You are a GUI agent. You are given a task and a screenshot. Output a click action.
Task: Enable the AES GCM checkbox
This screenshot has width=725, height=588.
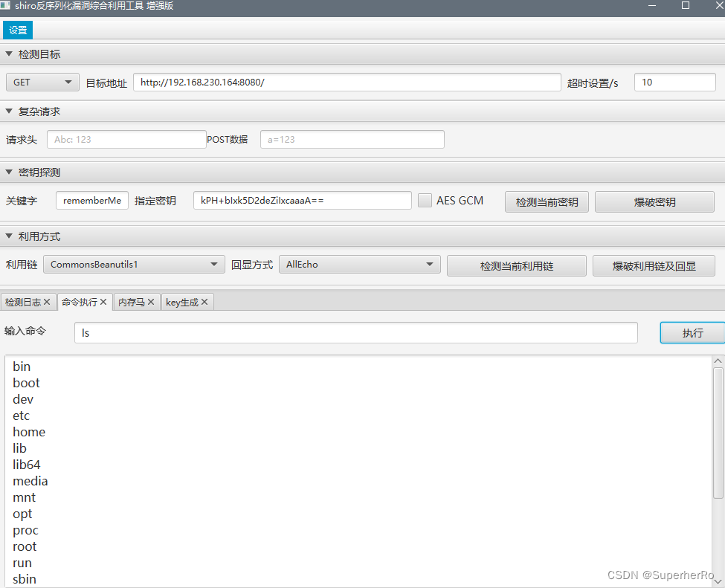tap(425, 200)
